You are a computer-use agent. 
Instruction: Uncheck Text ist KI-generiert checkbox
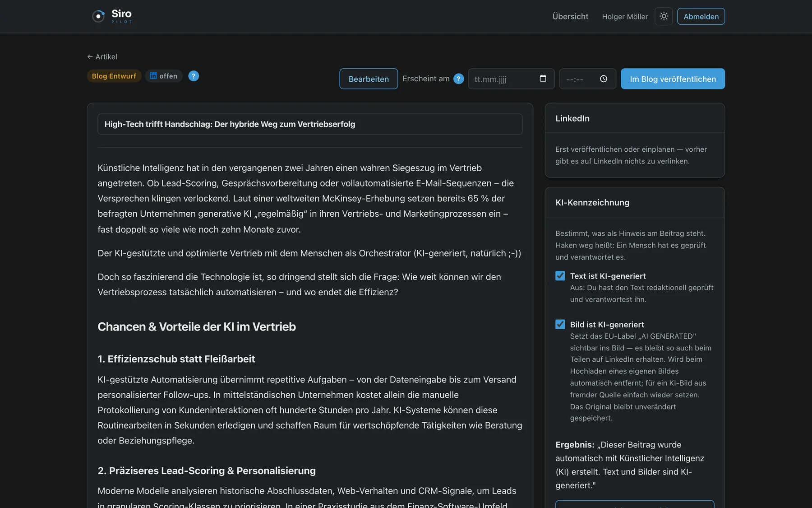(560, 276)
